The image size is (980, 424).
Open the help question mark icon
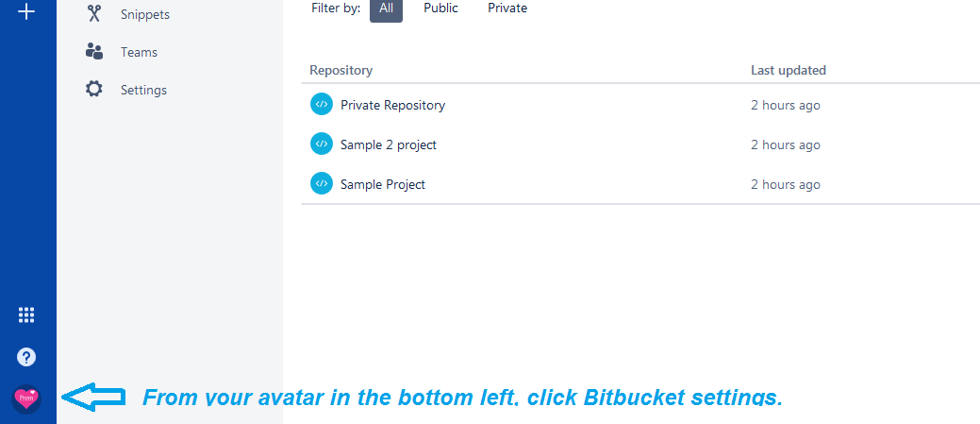tap(27, 357)
